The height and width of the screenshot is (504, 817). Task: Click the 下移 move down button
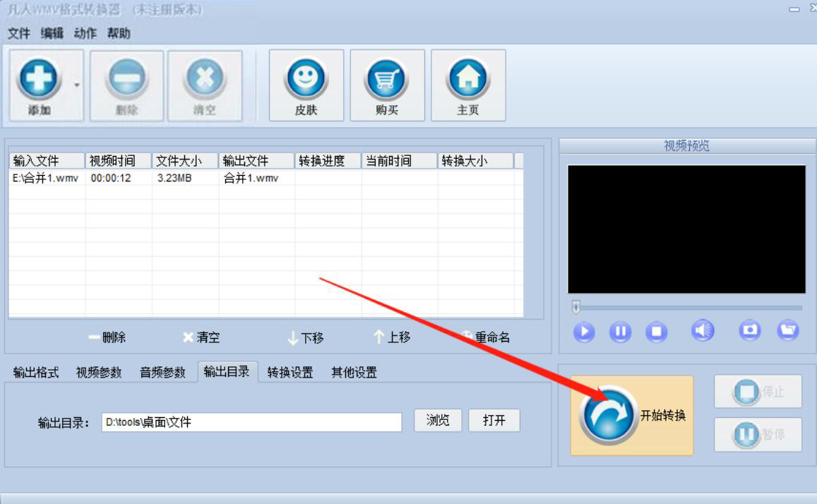pyautogui.click(x=306, y=338)
